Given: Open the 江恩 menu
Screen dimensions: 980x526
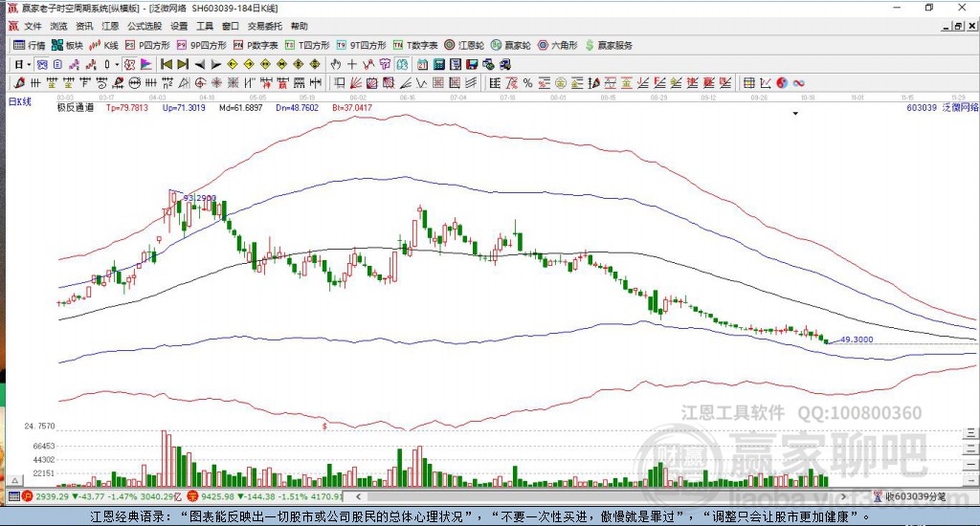Looking at the screenshot, I should pos(110,26).
